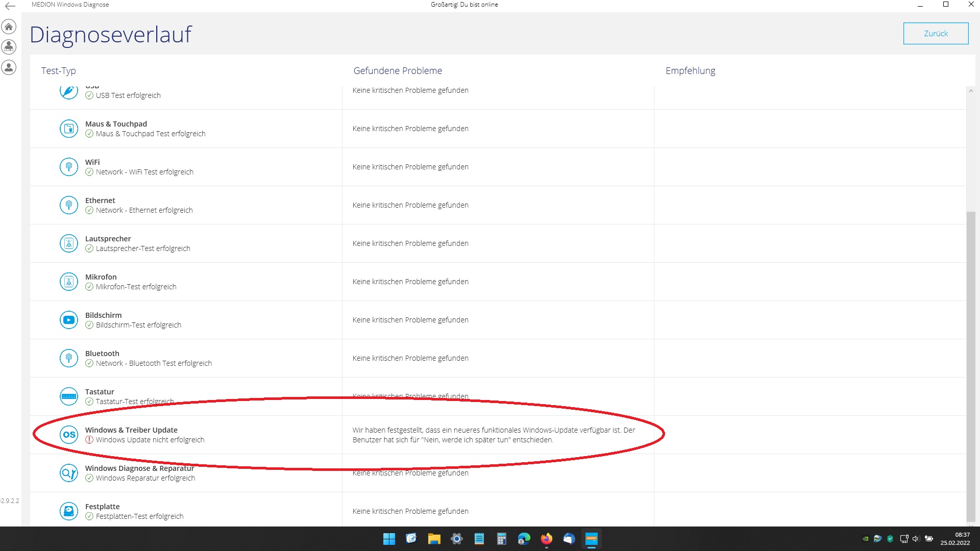Click the Festplatte hard disk icon

point(69,511)
